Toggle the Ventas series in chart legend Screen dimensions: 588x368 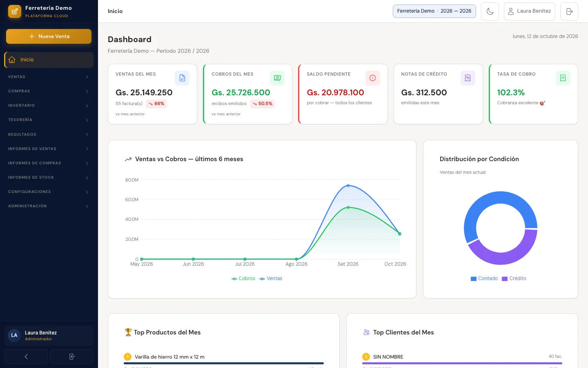271,278
